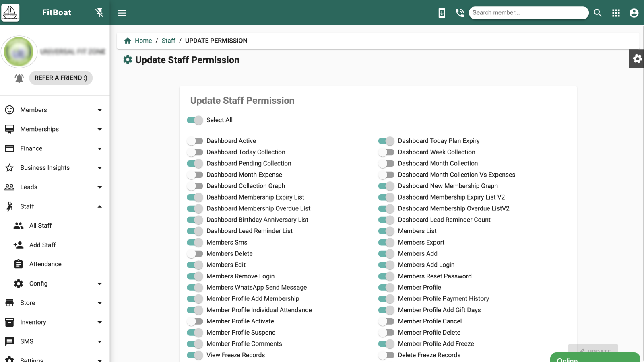Click the notification bell near the profile
644x362 pixels.
18,78
